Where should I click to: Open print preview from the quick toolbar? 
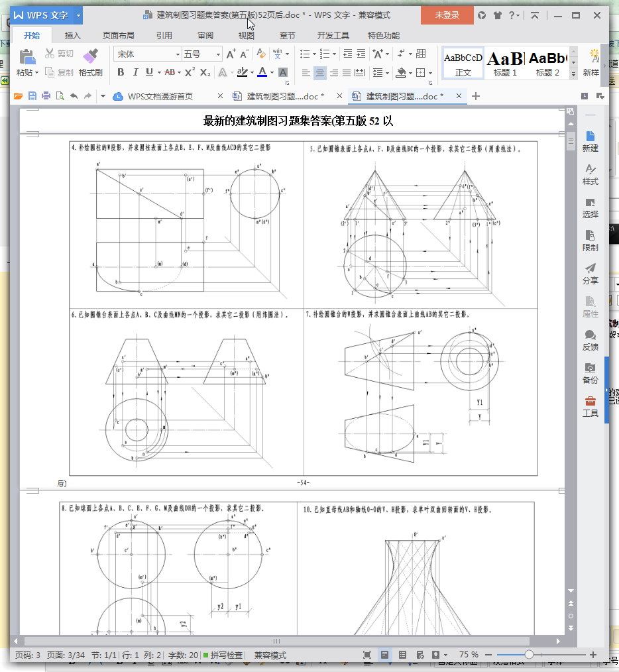[60, 96]
